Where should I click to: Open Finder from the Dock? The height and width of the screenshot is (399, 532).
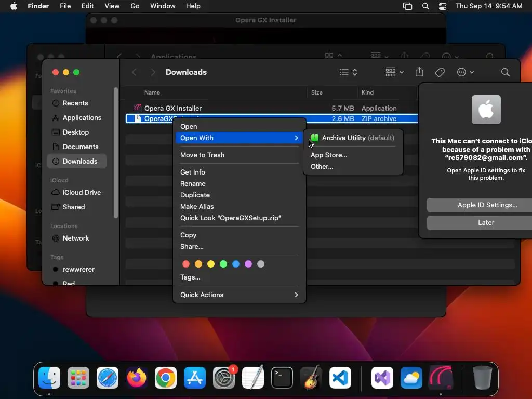49,378
